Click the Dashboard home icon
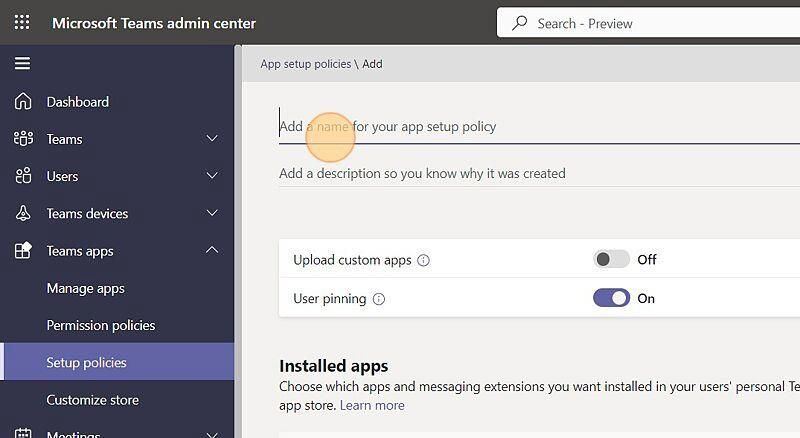This screenshot has height=438, width=800. click(23, 102)
